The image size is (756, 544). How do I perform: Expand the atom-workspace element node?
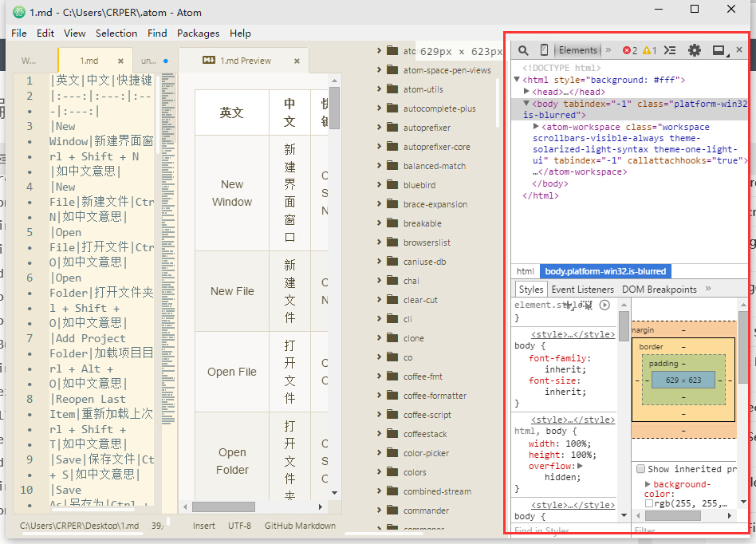(536, 127)
